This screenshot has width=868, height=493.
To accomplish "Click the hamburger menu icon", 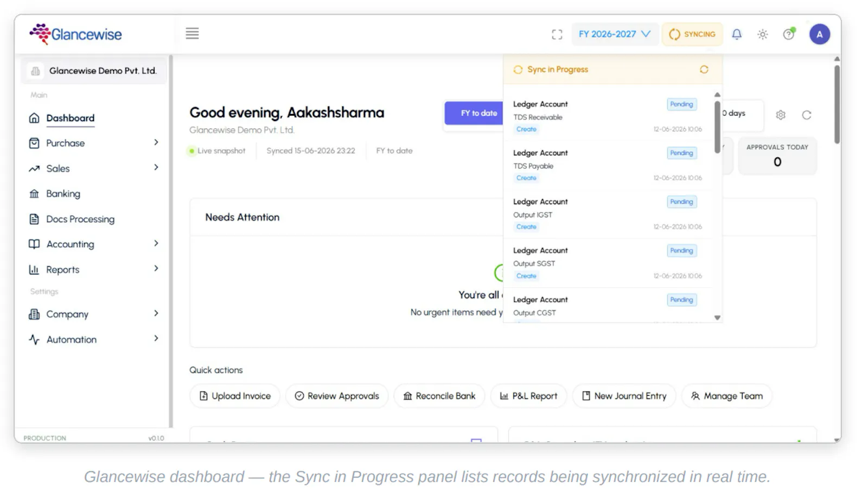I will click(x=192, y=34).
